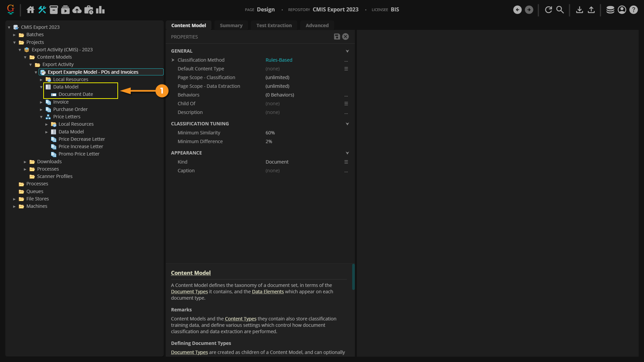
Task: Click the magnifying glass search icon
Action: point(560,10)
